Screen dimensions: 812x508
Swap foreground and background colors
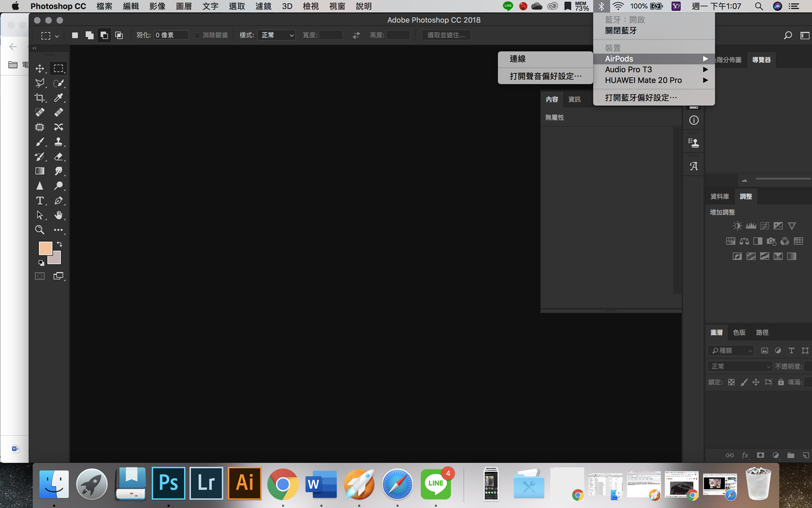[x=59, y=244]
